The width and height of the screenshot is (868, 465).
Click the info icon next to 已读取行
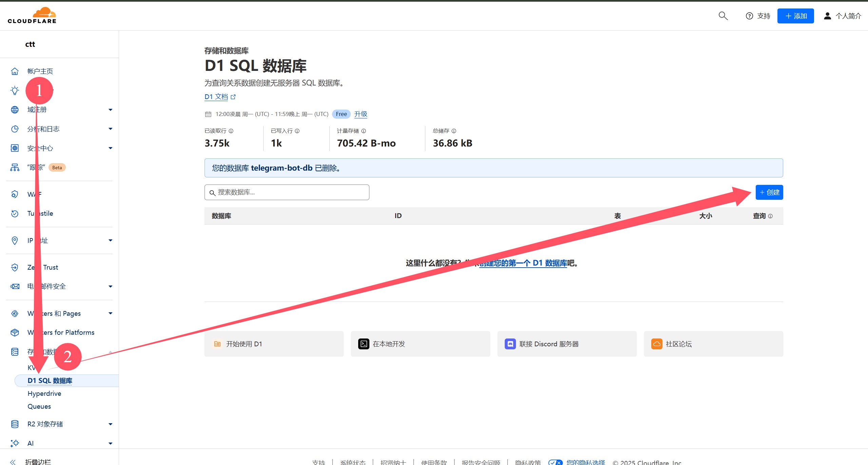(x=231, y=131)
